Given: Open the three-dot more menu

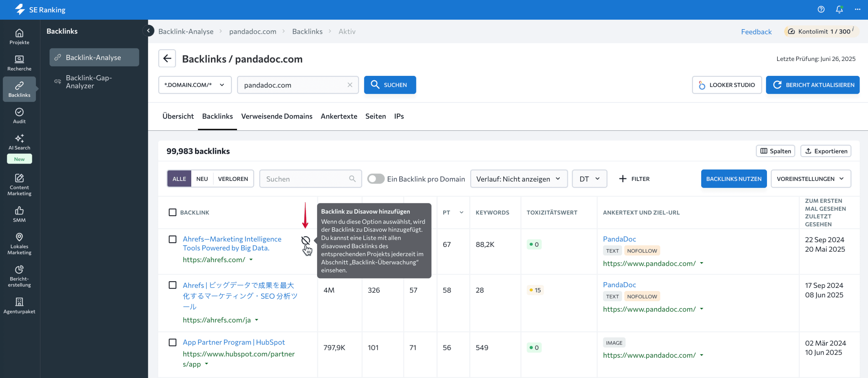Looking at the screenshot, I should (x=857, y=9).
